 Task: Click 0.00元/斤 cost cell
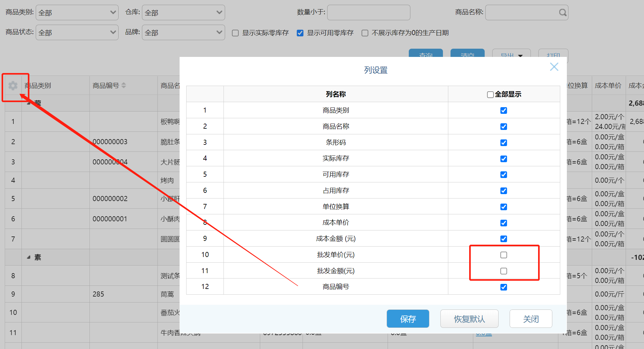pyautogui.click(x=609, y=294)
